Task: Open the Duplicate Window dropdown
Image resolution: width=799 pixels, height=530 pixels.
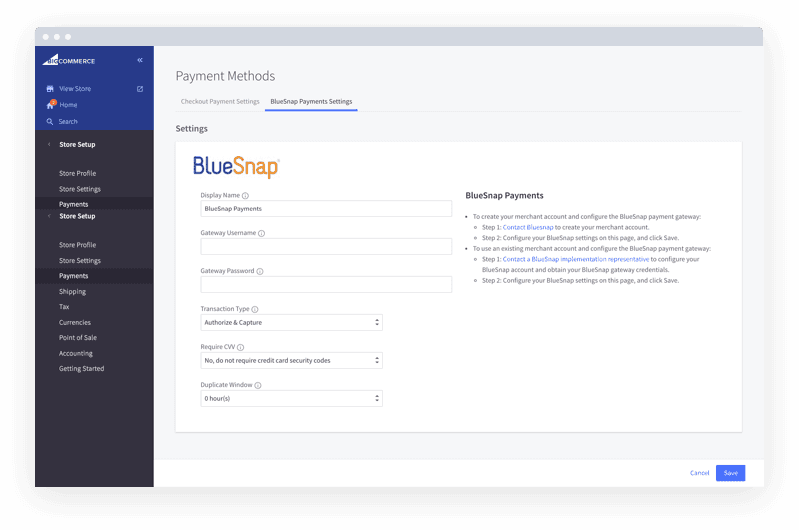Action: click(291, 398)
